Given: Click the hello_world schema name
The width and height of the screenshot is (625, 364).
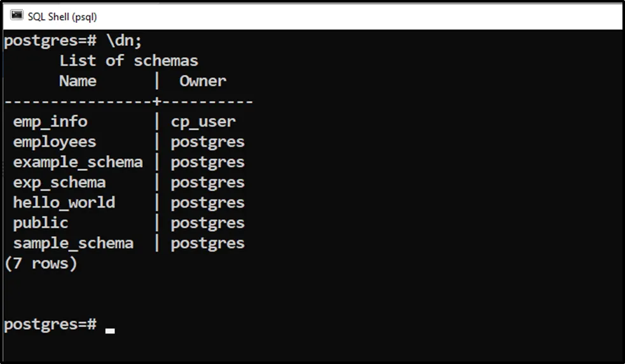Looking at the screenshot, I should click(64, 203).
